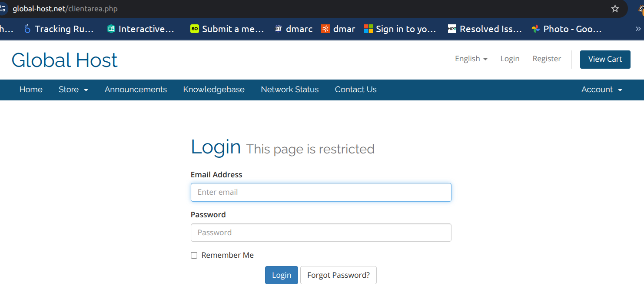Click inside the Email Address field
Screen dimensions: 644x296
321,192
